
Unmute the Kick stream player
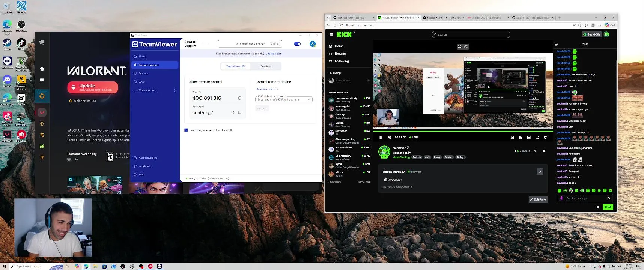(389, 138)
